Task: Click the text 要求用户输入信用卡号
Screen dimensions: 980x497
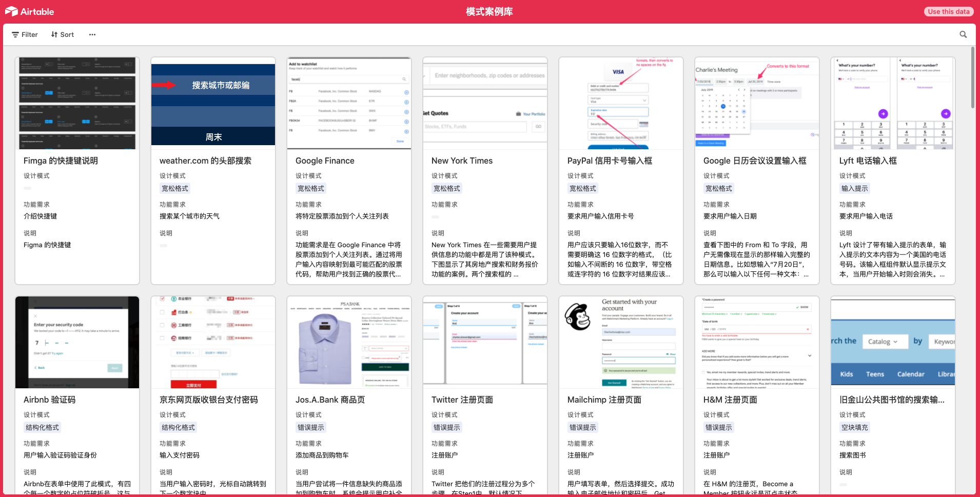Action: point(601,216)
